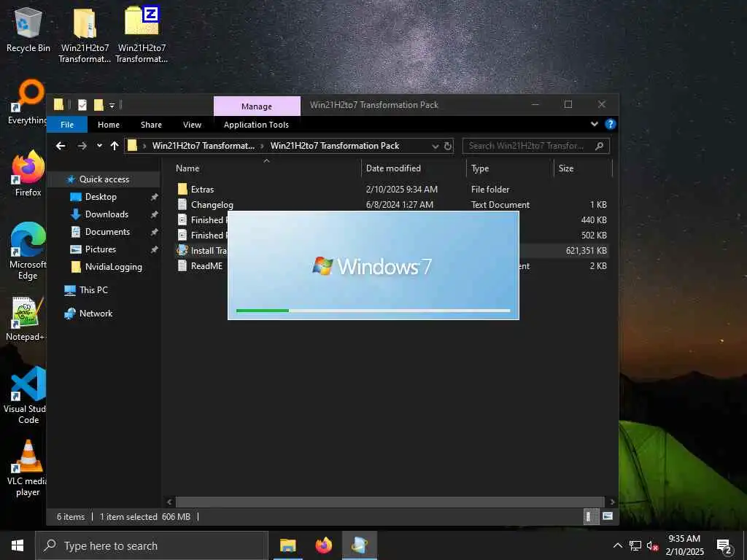Open File Explorer from the taskbar

(287, 545)
